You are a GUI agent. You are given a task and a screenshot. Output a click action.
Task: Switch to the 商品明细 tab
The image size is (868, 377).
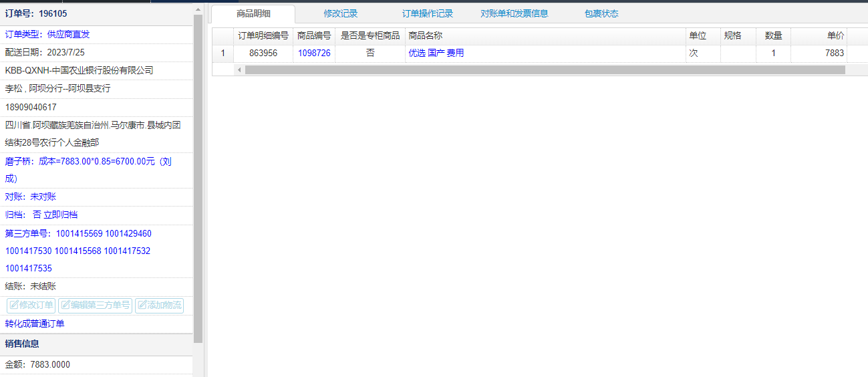point(253,13)
